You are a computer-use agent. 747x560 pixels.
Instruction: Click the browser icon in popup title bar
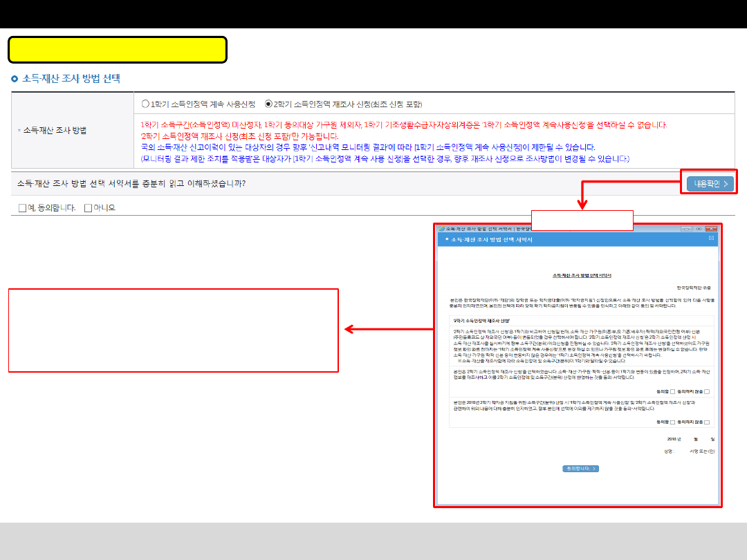441,228
